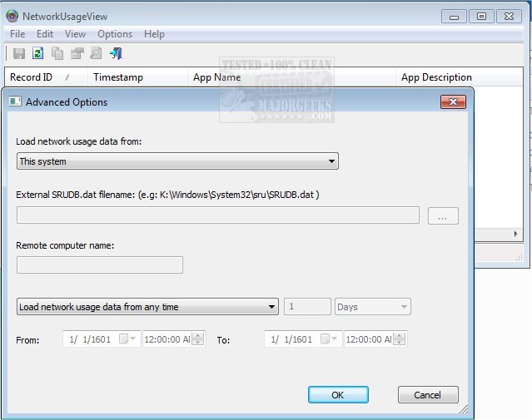Open the Options menu

pos(115,34)
